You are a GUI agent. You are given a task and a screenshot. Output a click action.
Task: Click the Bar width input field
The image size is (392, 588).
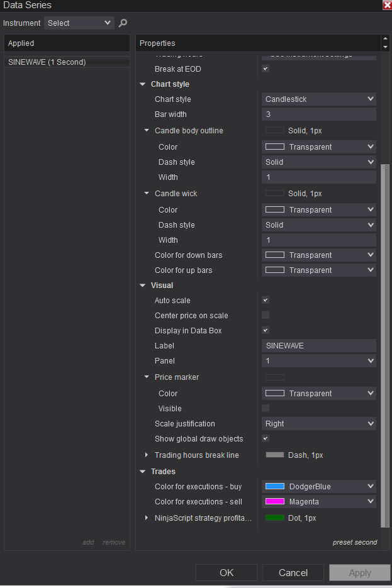(318, 114)
